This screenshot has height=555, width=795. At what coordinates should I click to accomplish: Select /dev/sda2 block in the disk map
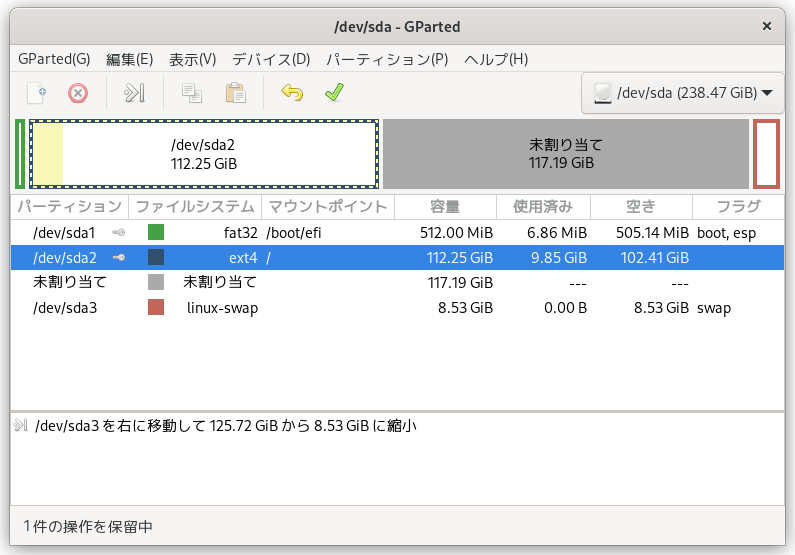[204, 154]
